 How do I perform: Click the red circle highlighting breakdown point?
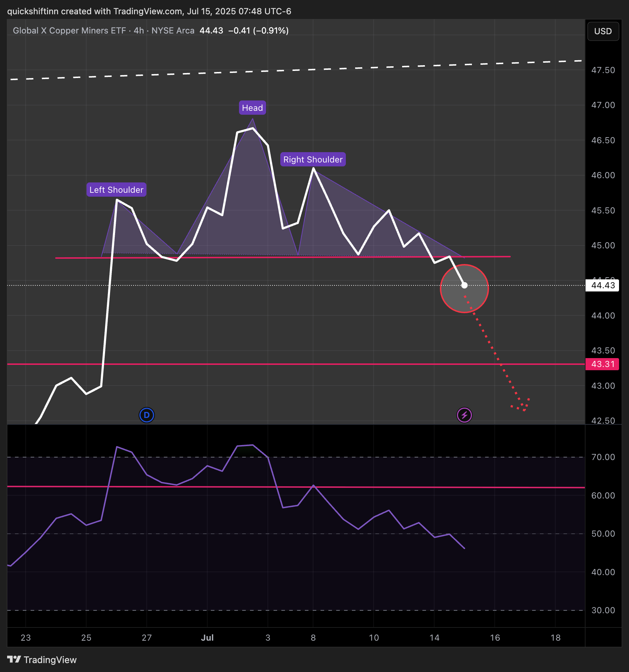coord(464,289)
